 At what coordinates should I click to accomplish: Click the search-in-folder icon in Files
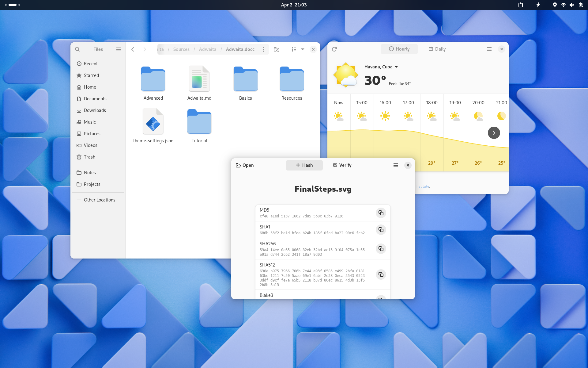[x=276, y=49]
